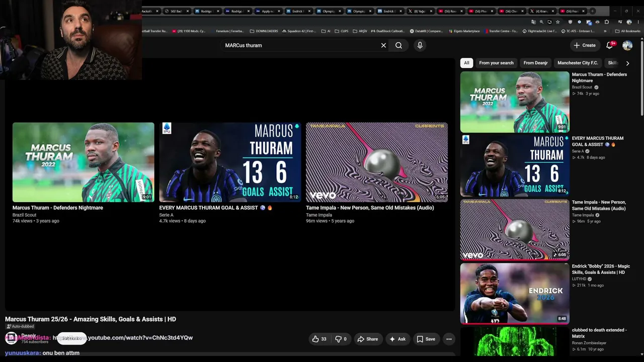The image size is (644, 362).
Task: Open Serie A channel under end-screen video
Action: tap(166, 215)
